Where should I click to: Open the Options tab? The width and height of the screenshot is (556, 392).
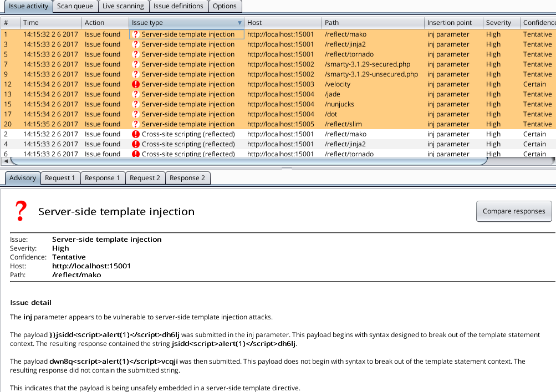(x=225, y=6)
